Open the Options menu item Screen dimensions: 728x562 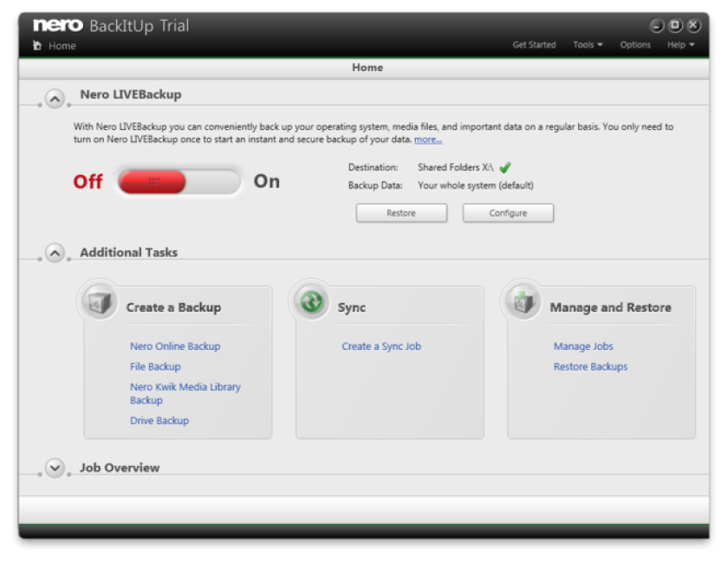(x=635, y=44)
